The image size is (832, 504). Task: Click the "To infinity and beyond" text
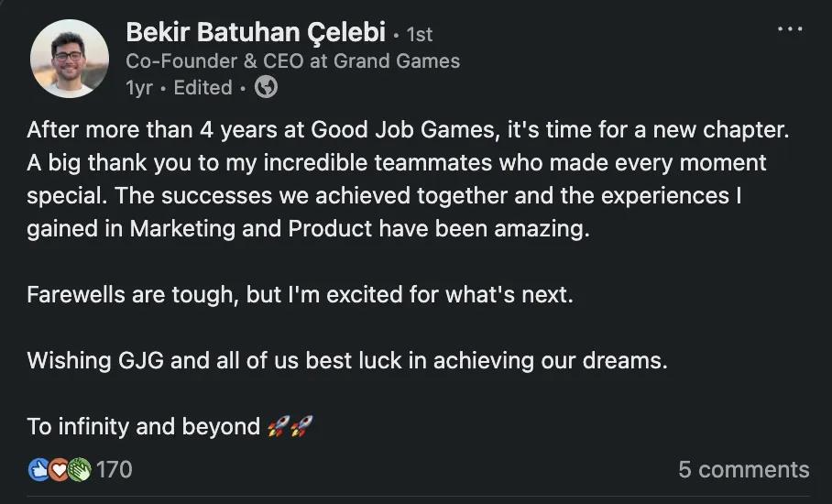(x=143, y=426)
